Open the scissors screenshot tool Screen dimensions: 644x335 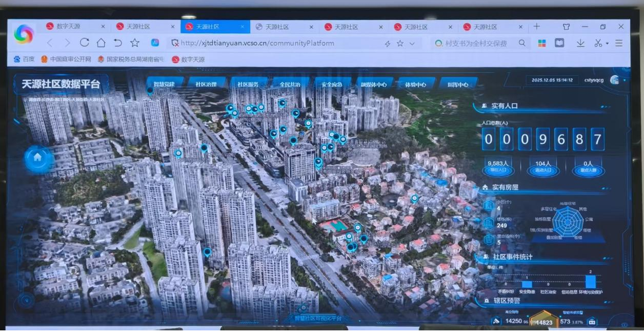(598, 43)
